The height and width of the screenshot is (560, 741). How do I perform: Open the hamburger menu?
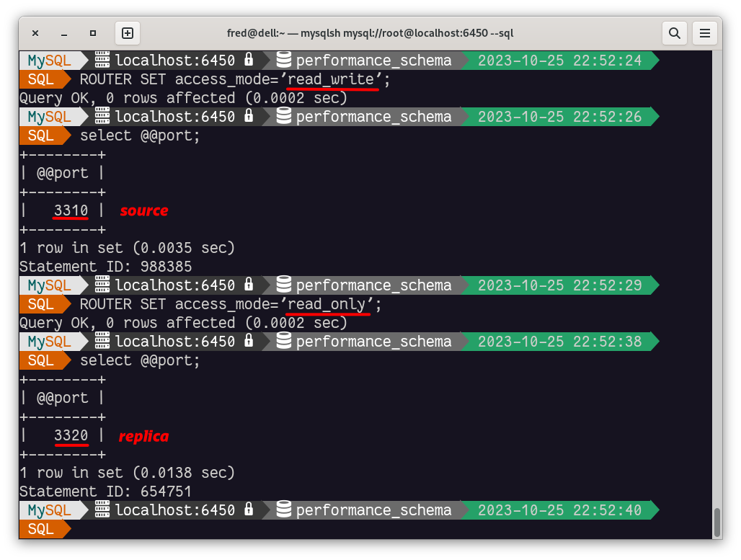705,33
